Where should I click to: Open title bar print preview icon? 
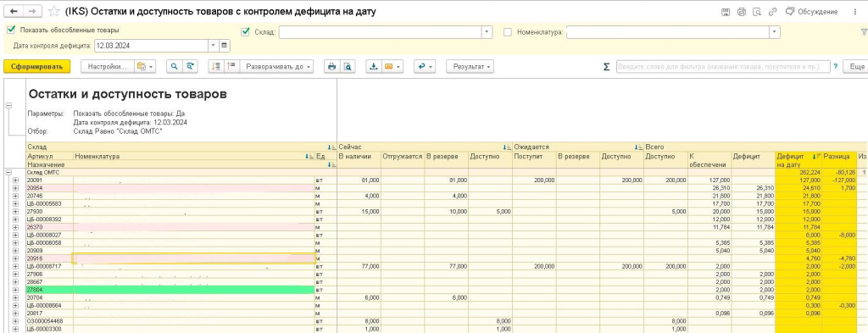tap(757, 12)
